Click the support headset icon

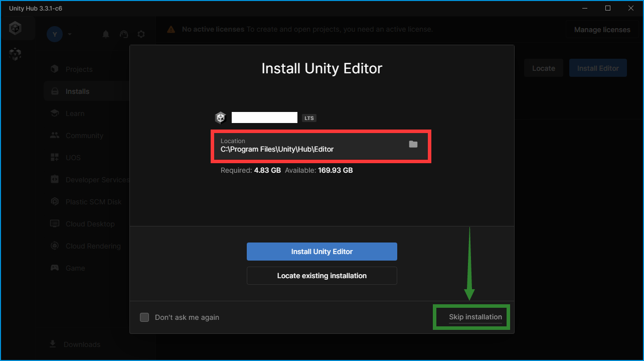pos(123,34)
